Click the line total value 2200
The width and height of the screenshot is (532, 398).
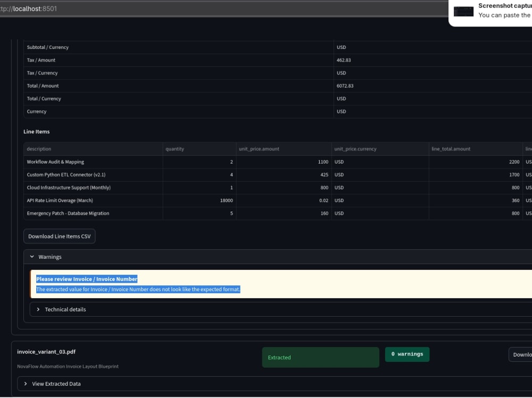click(x=514, y=162)
